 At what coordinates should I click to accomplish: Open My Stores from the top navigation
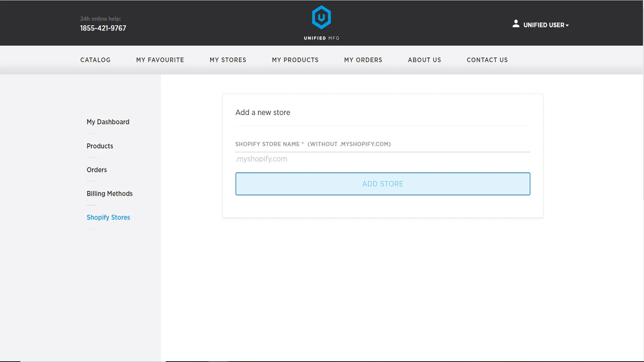228,60
